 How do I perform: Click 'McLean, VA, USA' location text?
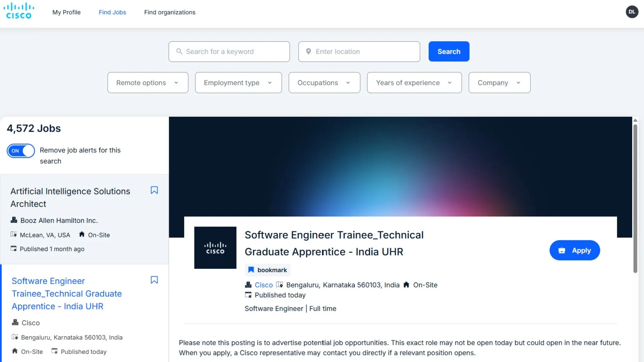click(45, 235)
